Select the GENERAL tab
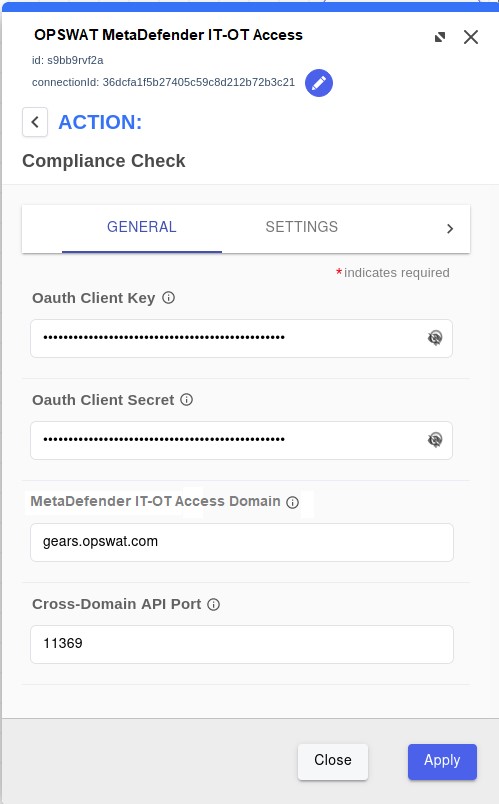 coord(142,227)
